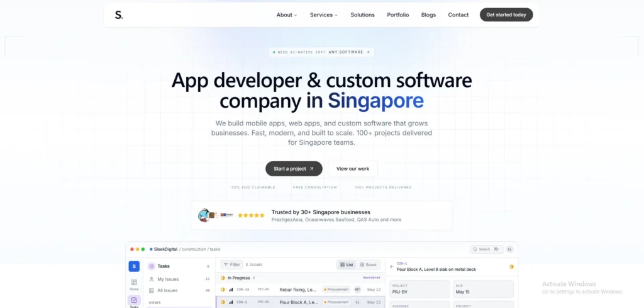Viewport: 644px width, 308px height.
Task: Open the Solutions nav item
Action: click(362, 15)
